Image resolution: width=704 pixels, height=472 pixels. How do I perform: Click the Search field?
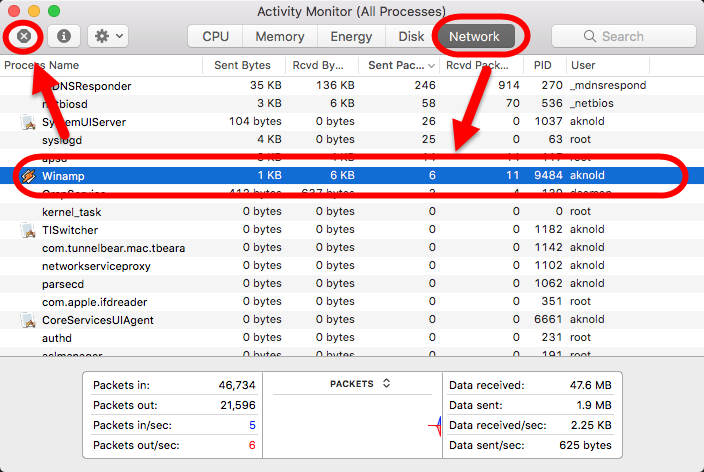click(622, 36)
